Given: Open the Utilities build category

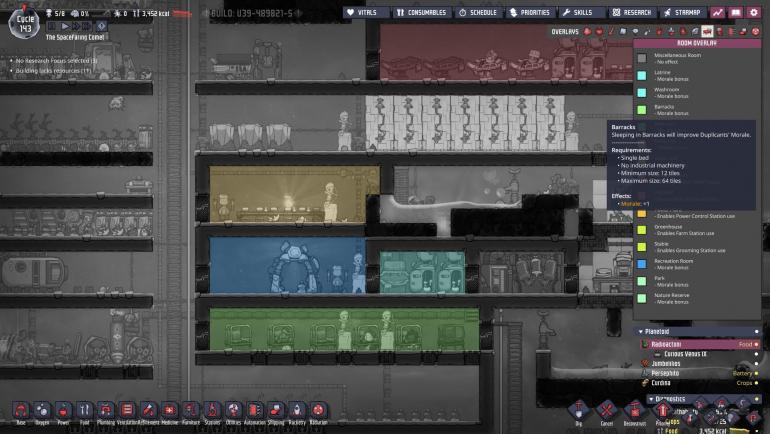Looking at the screenshot, I should [233, 410].
